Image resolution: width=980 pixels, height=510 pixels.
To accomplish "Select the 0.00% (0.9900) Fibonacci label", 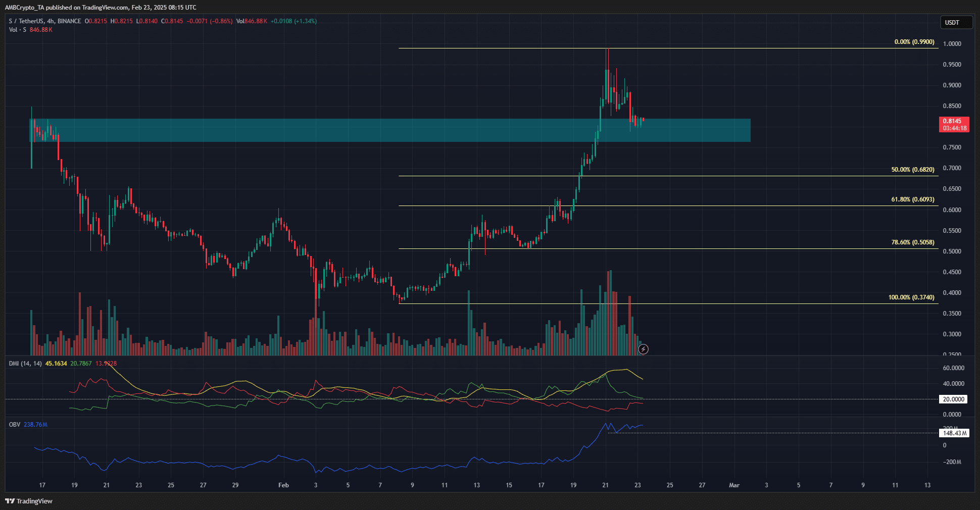I will point(914,42).
